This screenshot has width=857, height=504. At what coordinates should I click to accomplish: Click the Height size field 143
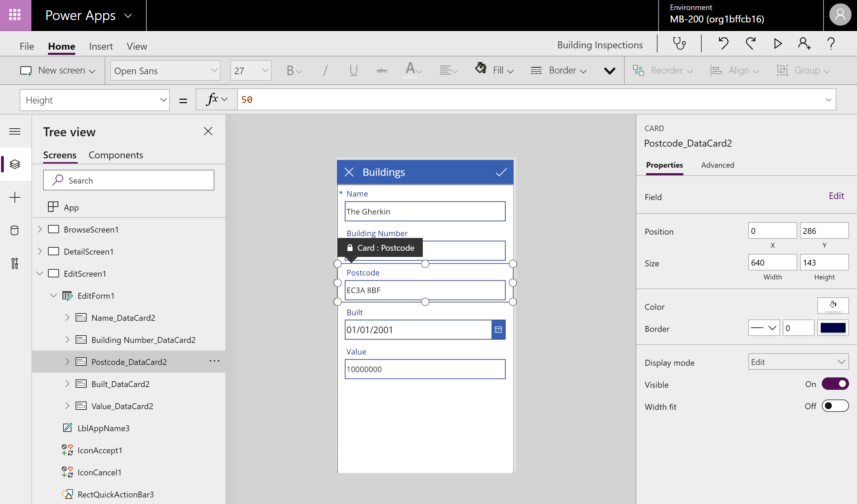[824, 263]
